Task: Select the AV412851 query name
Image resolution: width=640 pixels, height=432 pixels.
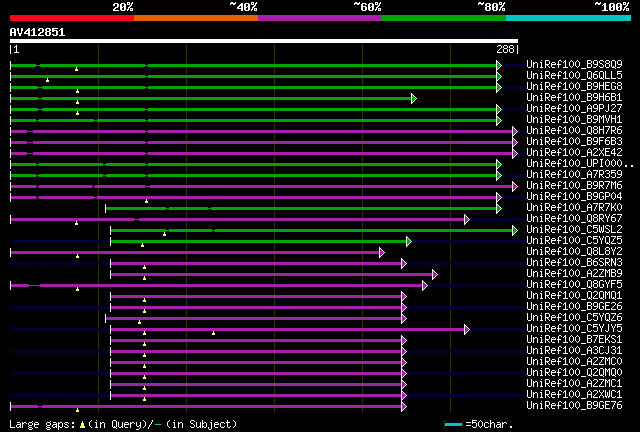Action: (x=37, y=32)
